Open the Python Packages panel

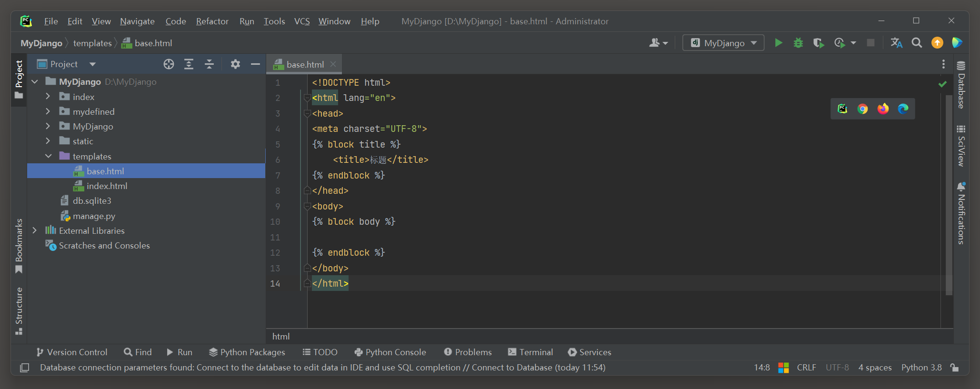coord(247,352)
